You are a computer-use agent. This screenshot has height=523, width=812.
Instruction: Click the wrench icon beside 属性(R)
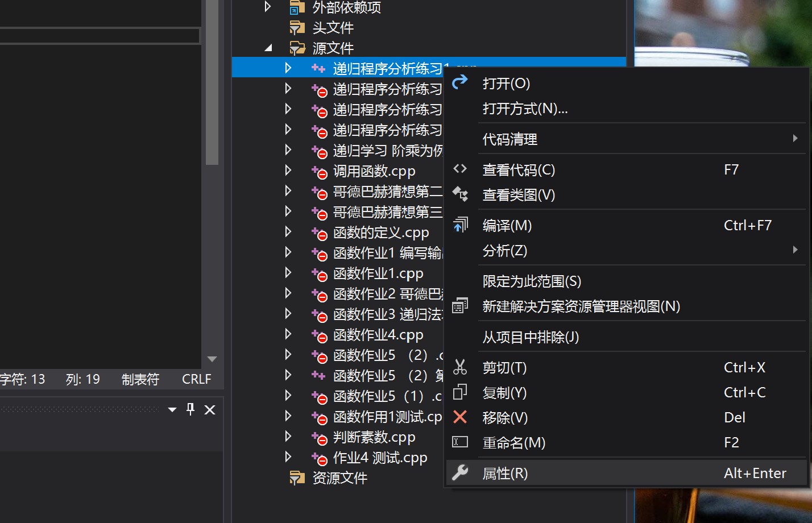tap(461, 472)
